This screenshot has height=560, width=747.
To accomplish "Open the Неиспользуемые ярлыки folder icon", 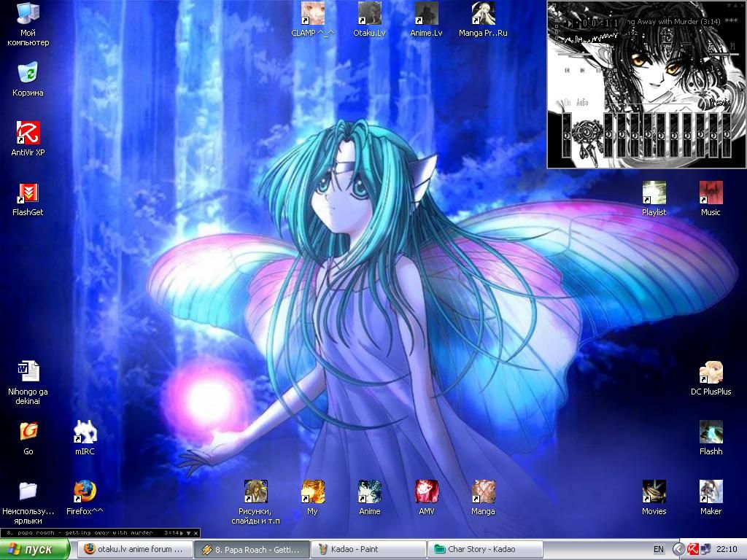I will 28,503.
